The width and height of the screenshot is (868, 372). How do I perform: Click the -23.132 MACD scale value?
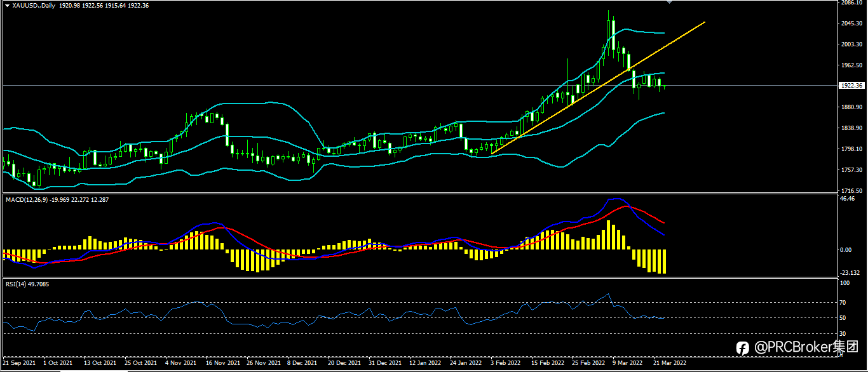click(850, 273)
